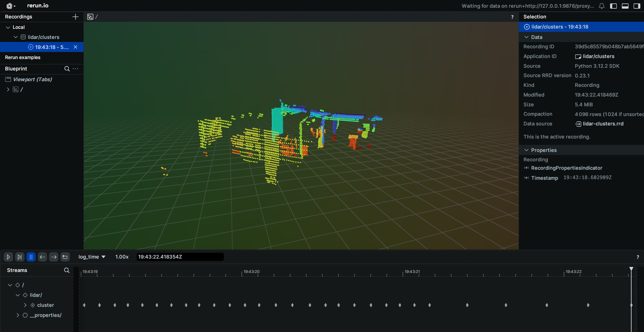Click the play button in timeline controls
Image resolution: width=644 pixels, height=332 pixels.
click(x=8, y=257)
